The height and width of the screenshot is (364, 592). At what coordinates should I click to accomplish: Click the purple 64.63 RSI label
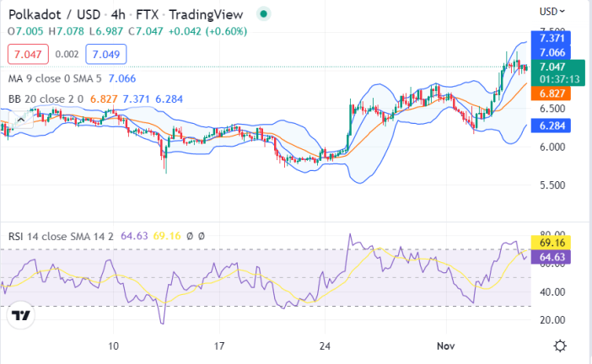point(551,257)
